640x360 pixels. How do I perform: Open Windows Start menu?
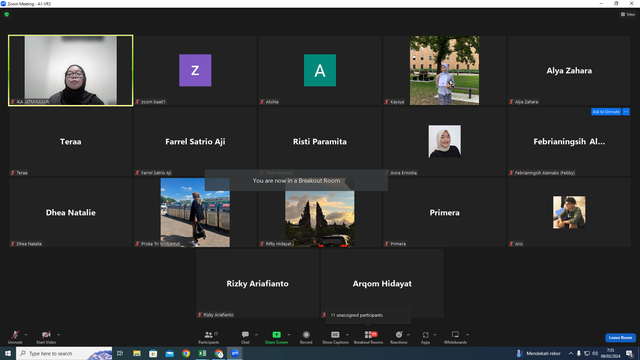(8, 353)
